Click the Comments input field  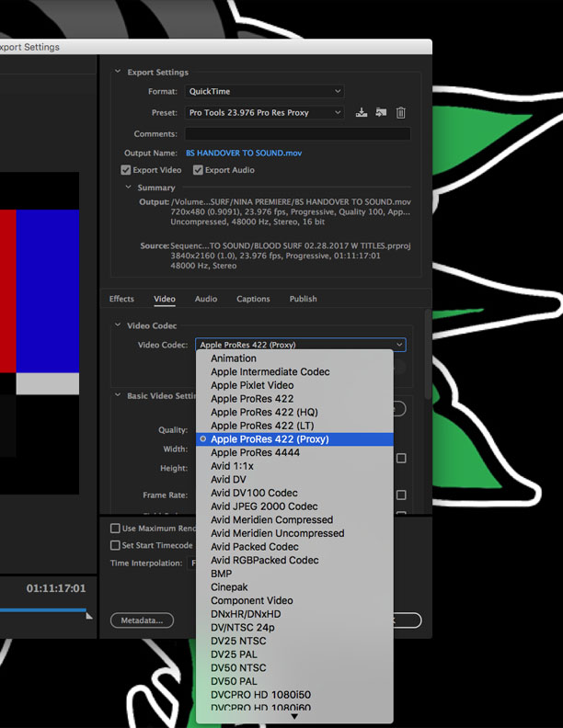tap(298, 133)
